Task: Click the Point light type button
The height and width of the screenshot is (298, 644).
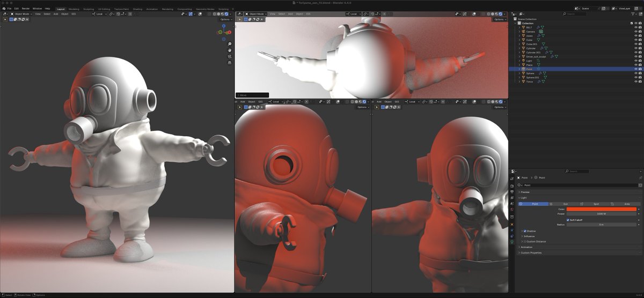Action: [x=534, y=204]
